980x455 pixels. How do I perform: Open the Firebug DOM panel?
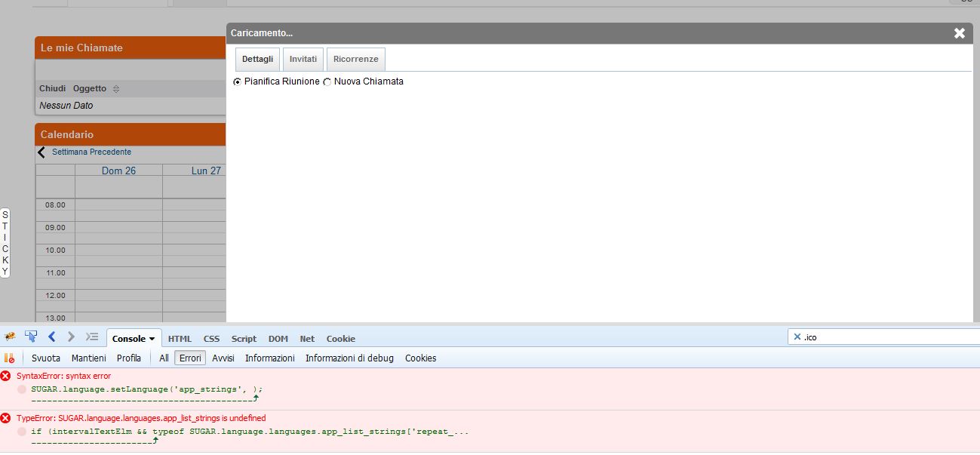pyautogui.click(x=278, y=339)
